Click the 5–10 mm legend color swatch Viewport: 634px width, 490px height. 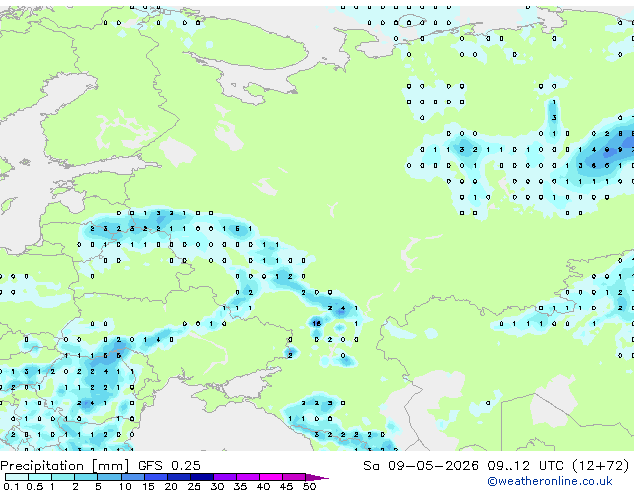(109, 477)
